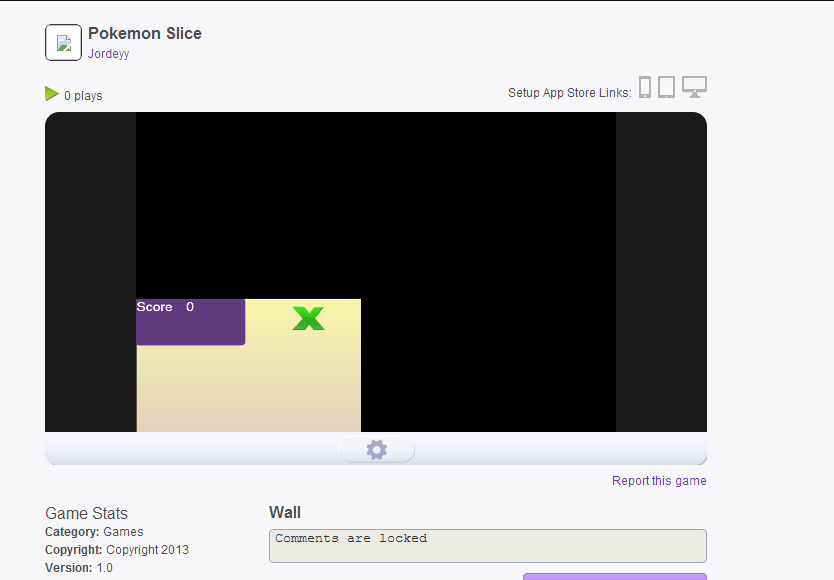Click the Pokemon Slice game thumbnail icon
The height and width of the screenshot is (580, 834).
[63, 43]
